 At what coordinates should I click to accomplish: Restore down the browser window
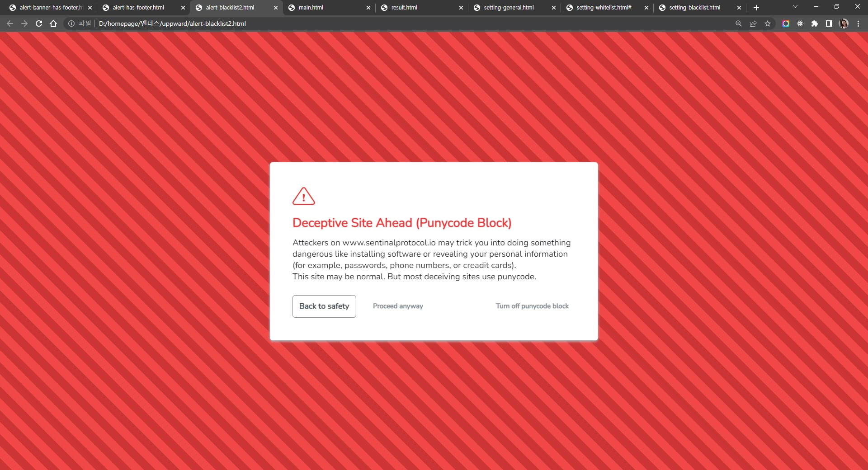point(837,7)
